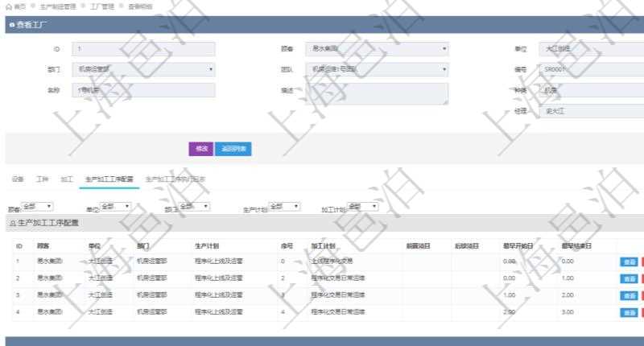Switch to the 工种 tab
This screenshot has width=644, height=346.
point(43,179)
